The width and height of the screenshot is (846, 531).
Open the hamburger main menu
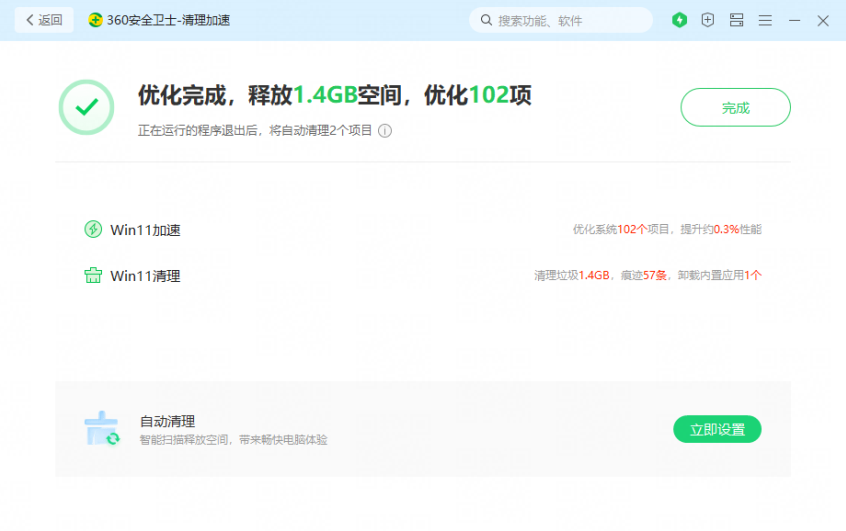[x=765, y=20]
